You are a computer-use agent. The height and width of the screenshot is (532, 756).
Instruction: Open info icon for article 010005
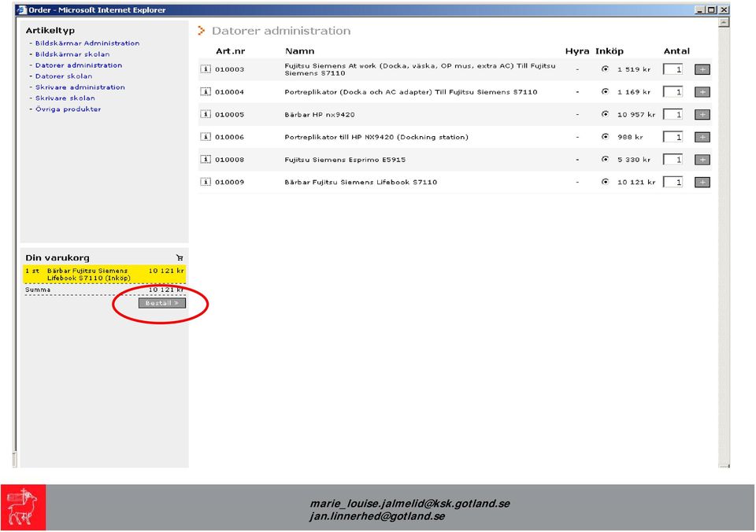tap(206, 114)
